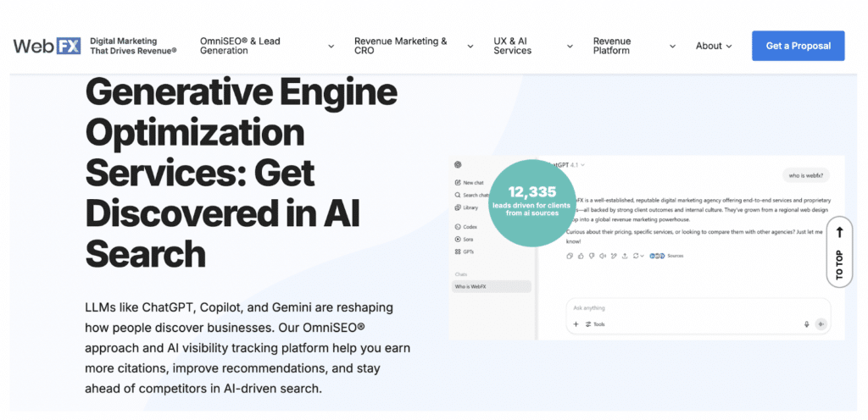Open the Codex icon in sidebar
This screenshot has height=420, width=868.
[x=457, y=227]
